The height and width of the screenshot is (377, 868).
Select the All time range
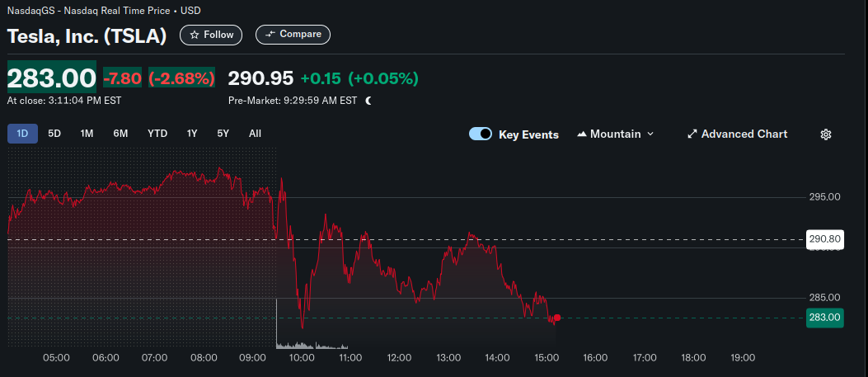point(256,134)
